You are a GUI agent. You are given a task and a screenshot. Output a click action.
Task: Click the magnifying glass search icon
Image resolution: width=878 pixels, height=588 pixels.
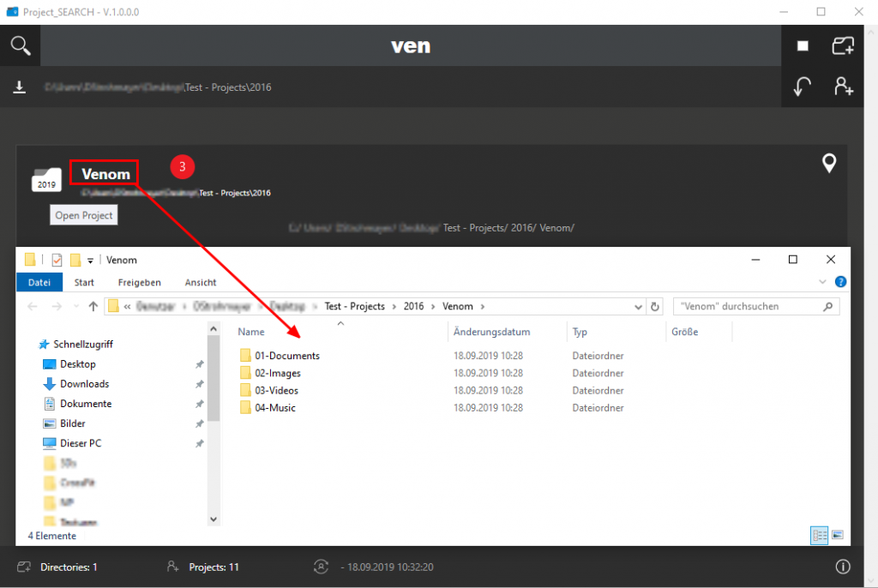[21, 45]
